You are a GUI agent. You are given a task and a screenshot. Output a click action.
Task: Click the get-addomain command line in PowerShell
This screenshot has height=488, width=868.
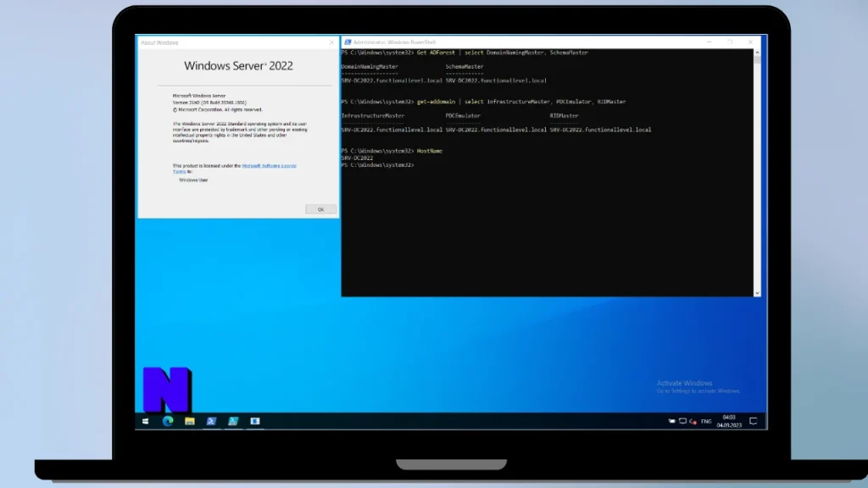[x=484, y=102]
